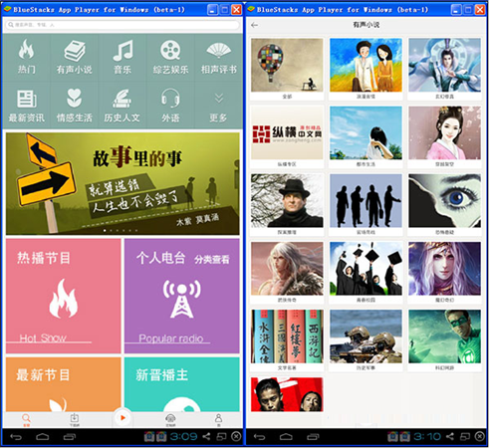489x448 pixels.
Task: Click the 3:10 clock in right window
Action: coord(427,436)
